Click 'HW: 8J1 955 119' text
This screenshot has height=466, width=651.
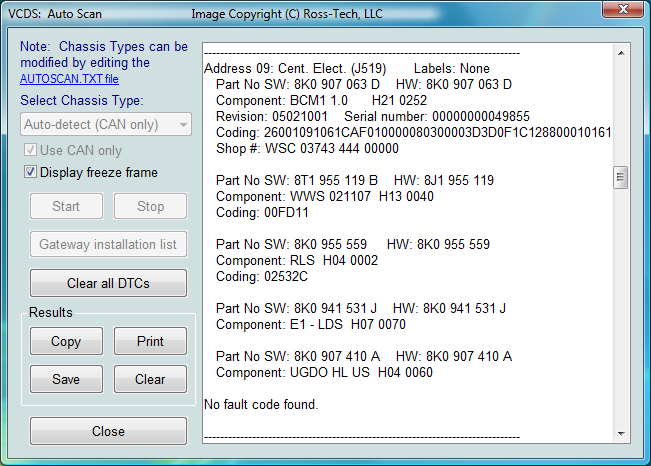click(x=444, y=180)
